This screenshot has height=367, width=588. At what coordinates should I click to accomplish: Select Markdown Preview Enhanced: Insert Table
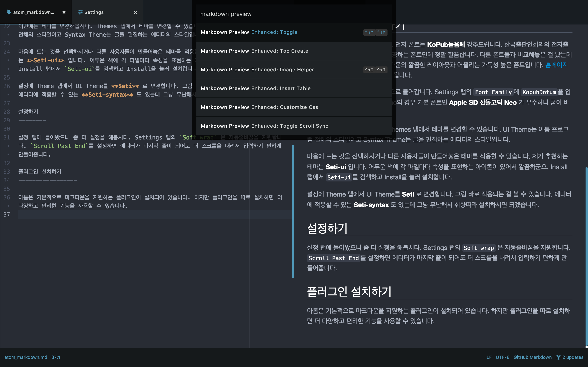point(256,88)
